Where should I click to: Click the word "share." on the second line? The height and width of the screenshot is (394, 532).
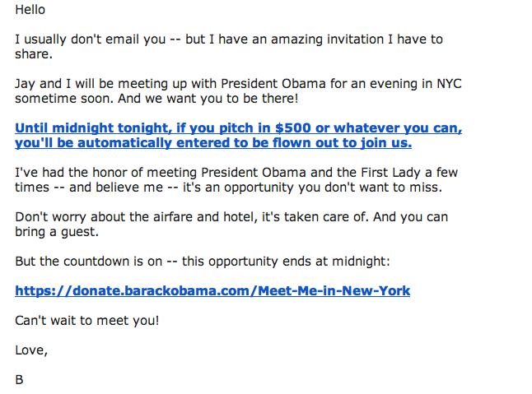coord(34,54)
